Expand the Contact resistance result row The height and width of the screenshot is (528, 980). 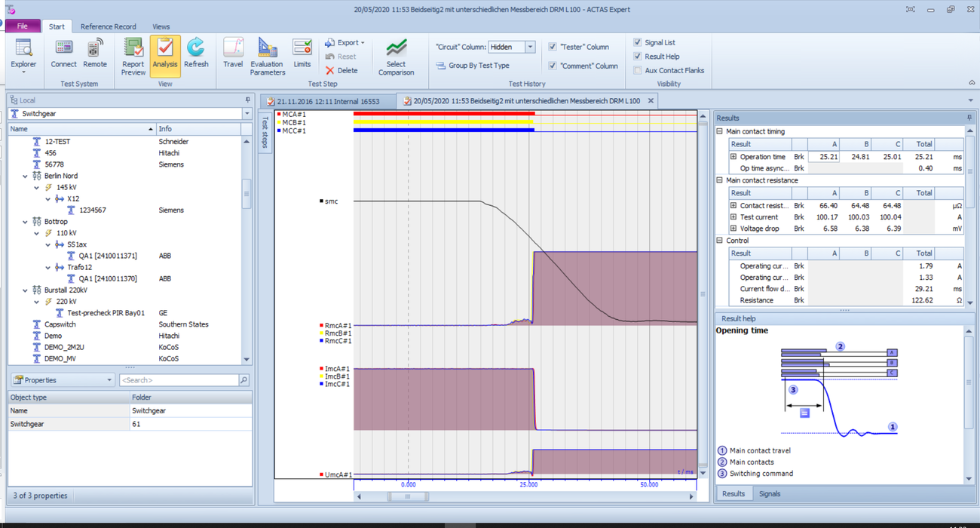(733, 205)
